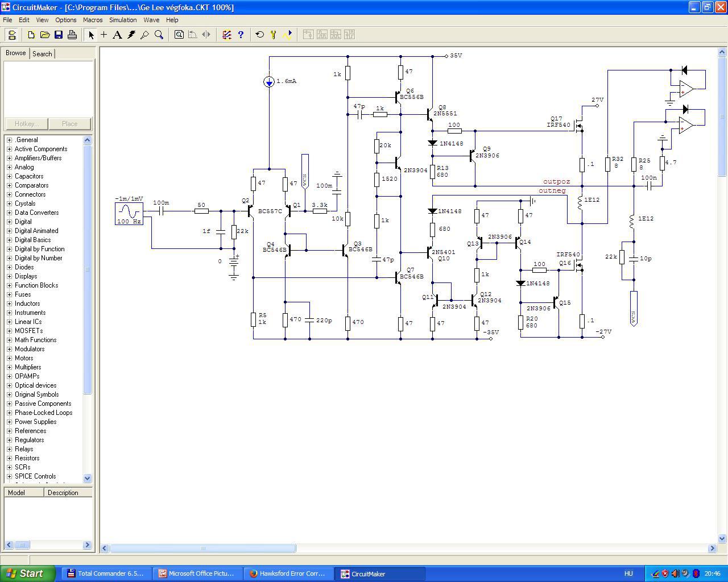Image resolution: width=728 pixels, height=582 pixels.
Task: Select the Zoom magnifier tool
Action: tap(159, 35)
